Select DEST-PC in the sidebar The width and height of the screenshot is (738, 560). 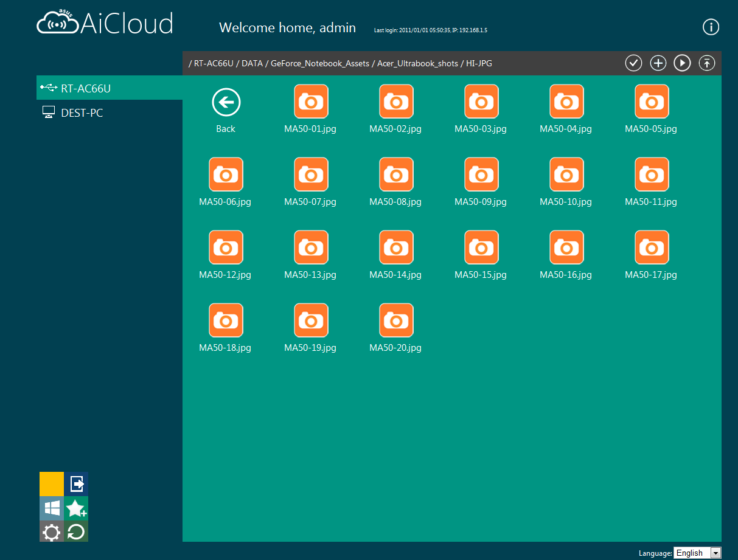click(110, 112)
